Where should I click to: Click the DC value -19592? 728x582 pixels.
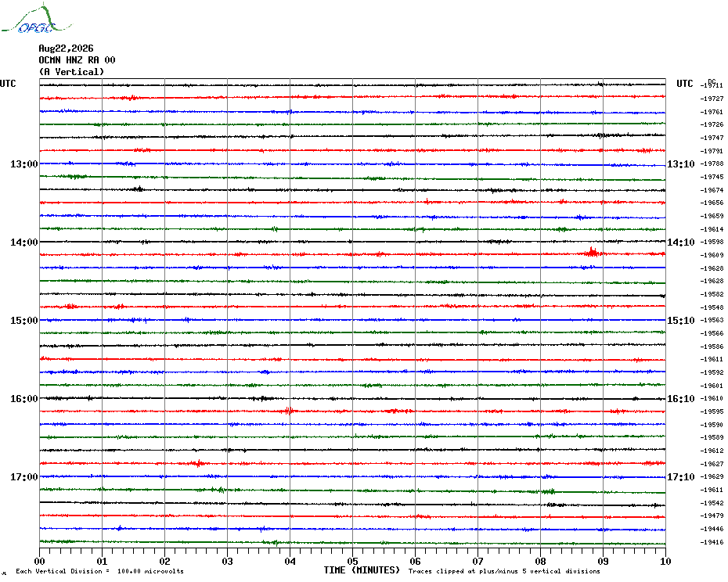[712, 372]
